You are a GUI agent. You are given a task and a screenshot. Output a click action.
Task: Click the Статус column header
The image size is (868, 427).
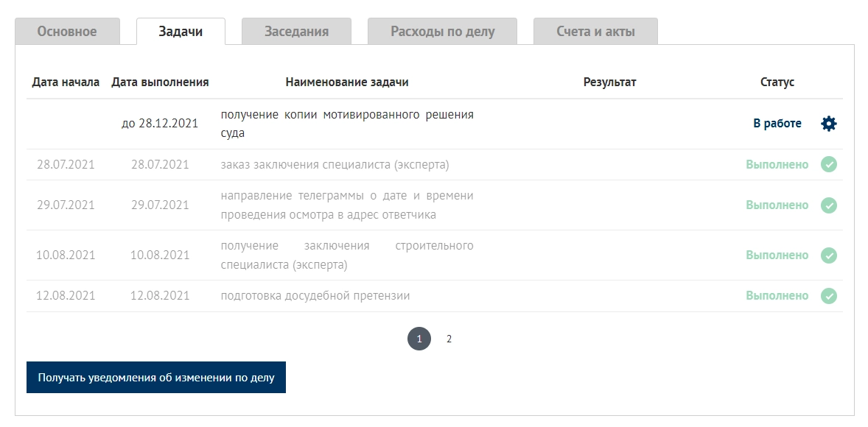coord(777,82)
